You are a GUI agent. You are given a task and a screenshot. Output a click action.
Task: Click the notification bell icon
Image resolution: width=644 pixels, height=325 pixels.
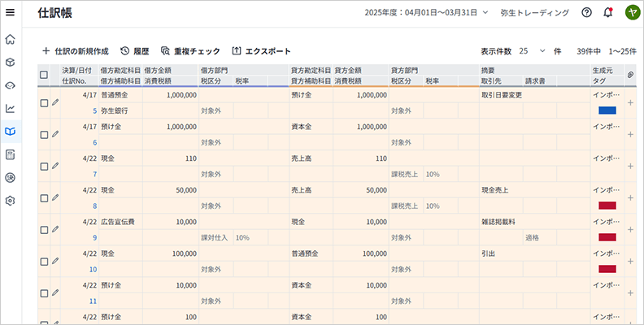pyautogui.click(x=608, y=12)
